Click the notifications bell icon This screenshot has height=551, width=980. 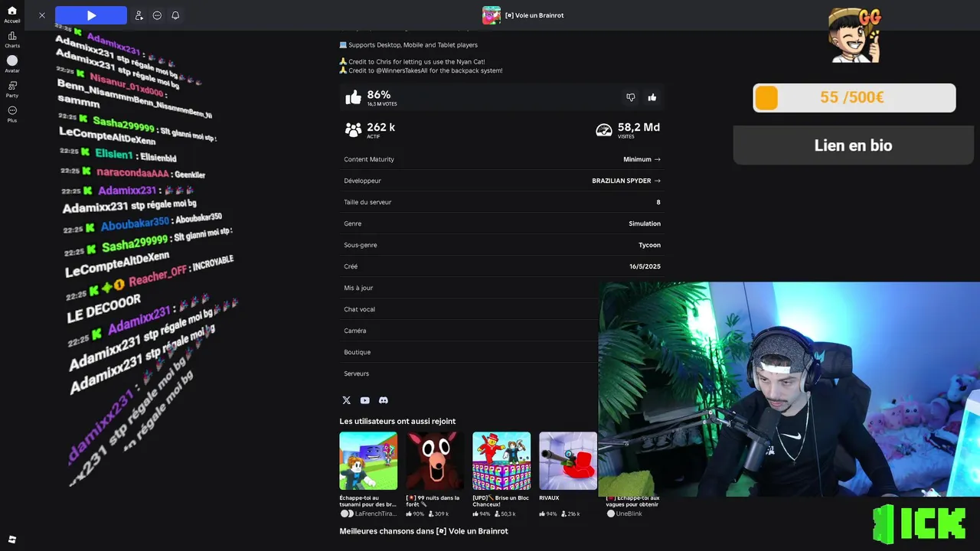click(175, 15)
